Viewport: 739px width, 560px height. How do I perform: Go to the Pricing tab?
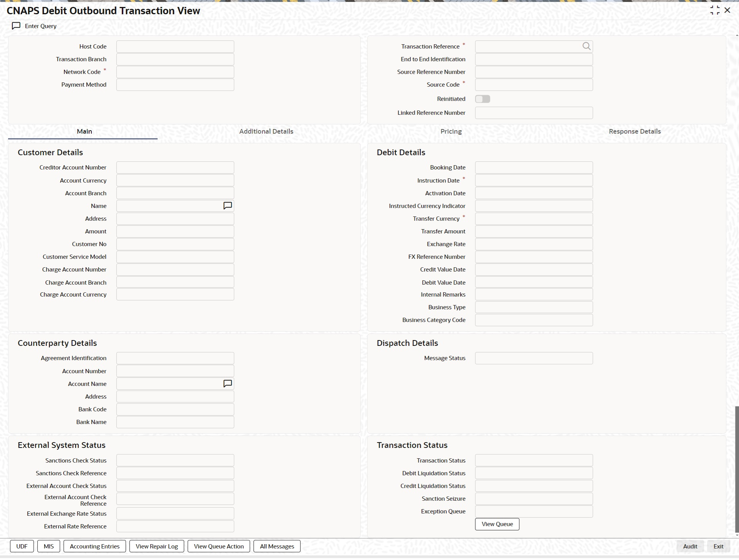click(451, 131)
